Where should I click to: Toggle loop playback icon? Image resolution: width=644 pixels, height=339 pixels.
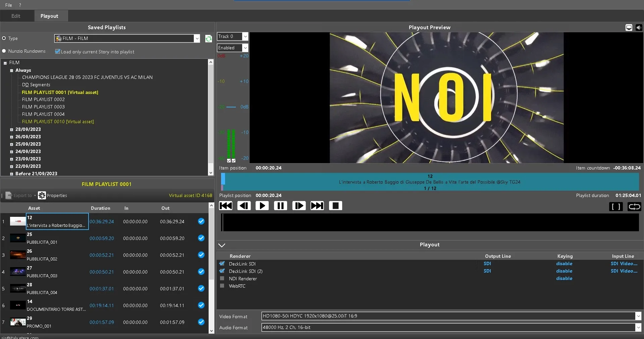click(x=634, y=207)
